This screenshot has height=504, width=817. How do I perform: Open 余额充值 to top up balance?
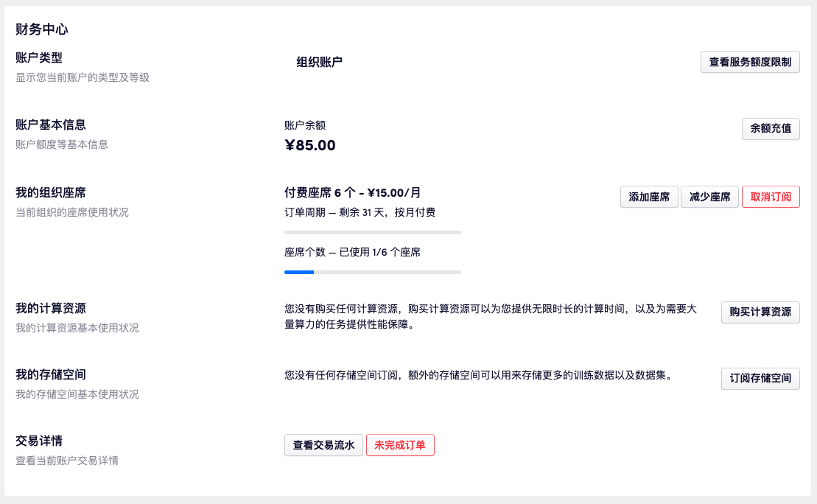(x=770, y=129)
